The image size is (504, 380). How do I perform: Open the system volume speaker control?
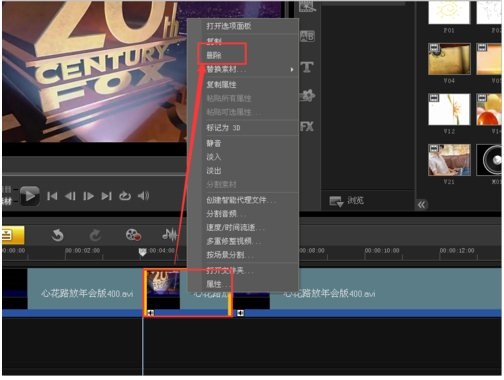pos(143,196)
